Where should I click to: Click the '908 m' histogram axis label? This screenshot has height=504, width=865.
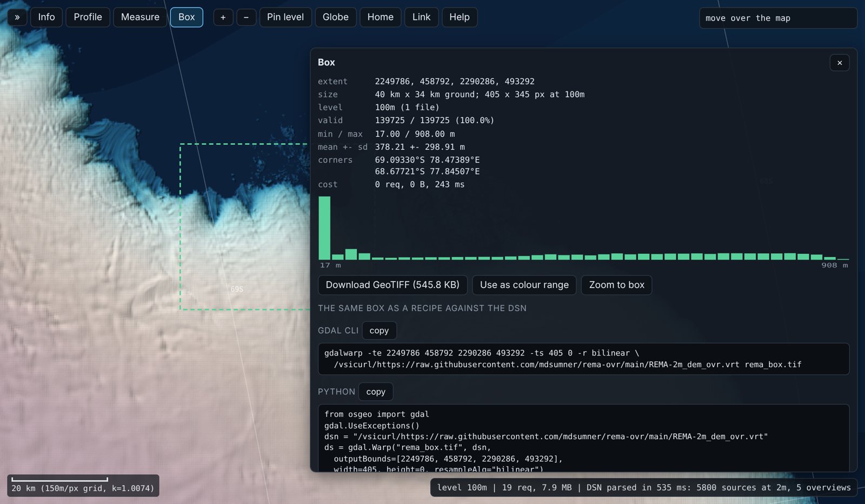[835, 265]
